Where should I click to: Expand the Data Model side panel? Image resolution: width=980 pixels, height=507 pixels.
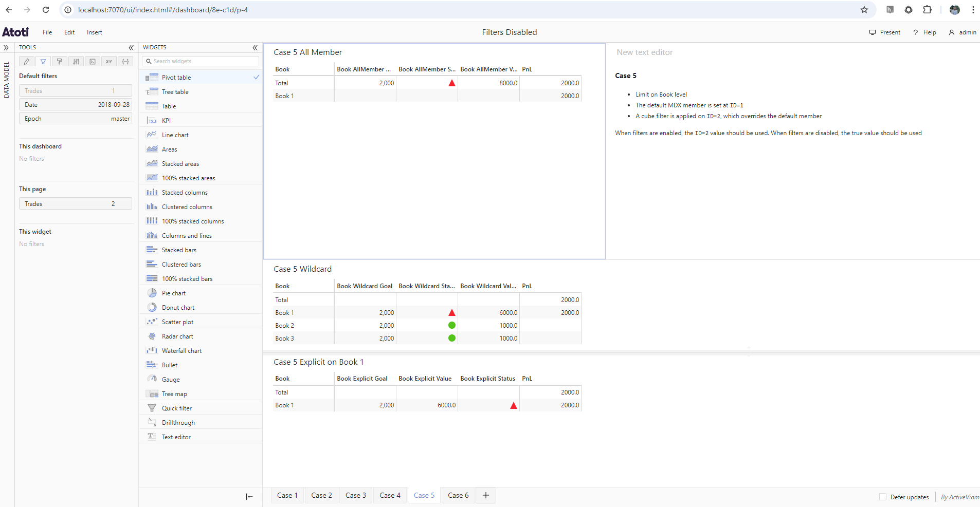(6, 48)
